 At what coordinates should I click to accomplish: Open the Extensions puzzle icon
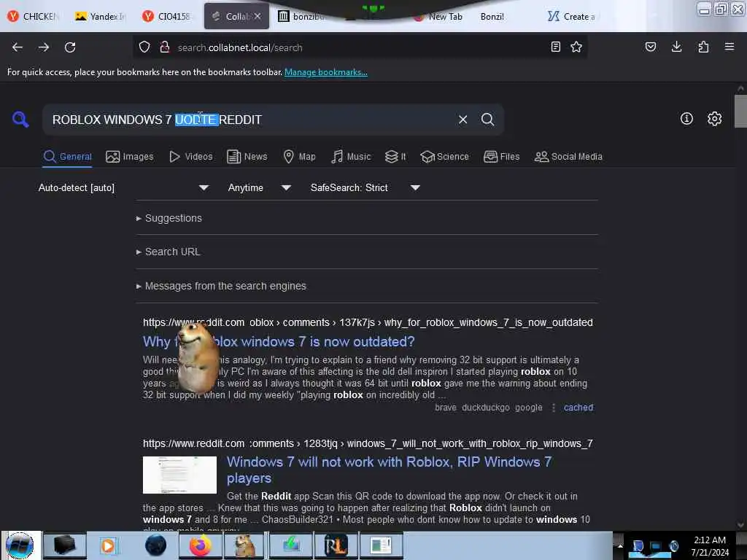pos(703,47)
